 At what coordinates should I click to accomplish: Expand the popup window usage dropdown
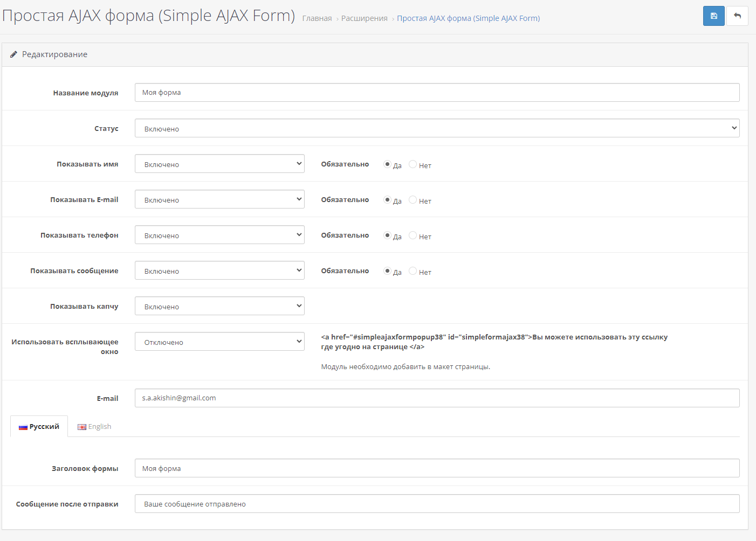coord(219,342)
